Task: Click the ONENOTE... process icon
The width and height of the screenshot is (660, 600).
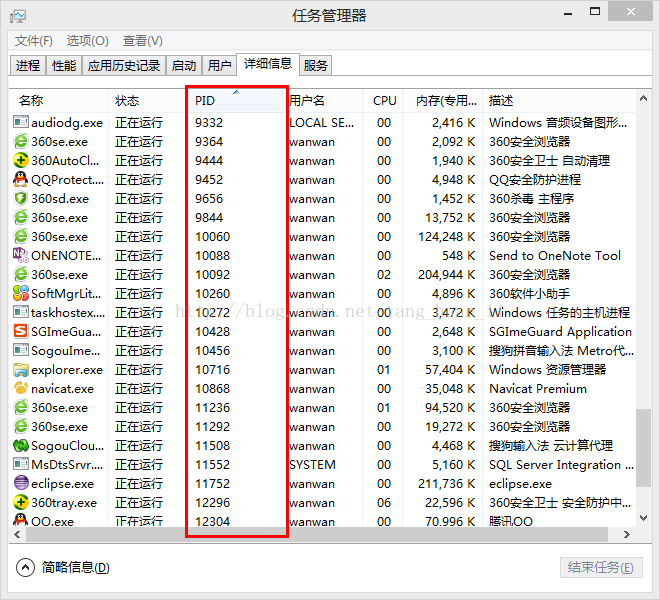Action: pyautogui.click(x=21, y=255)
